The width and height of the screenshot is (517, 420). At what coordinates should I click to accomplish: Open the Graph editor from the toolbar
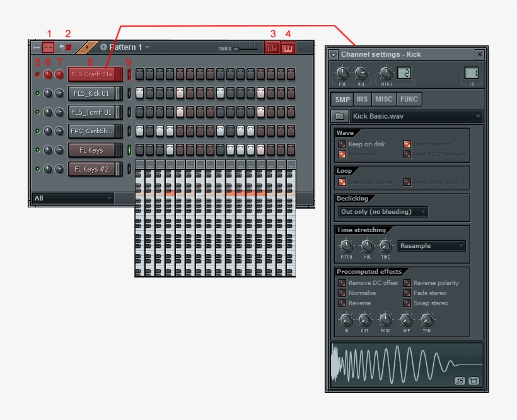[x=272, y=48]
